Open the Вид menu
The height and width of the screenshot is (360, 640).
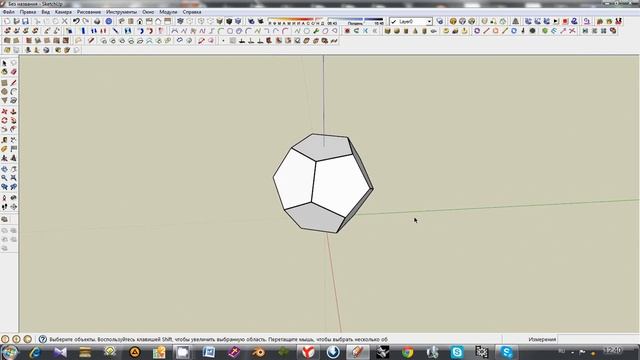tap(45, 12)
